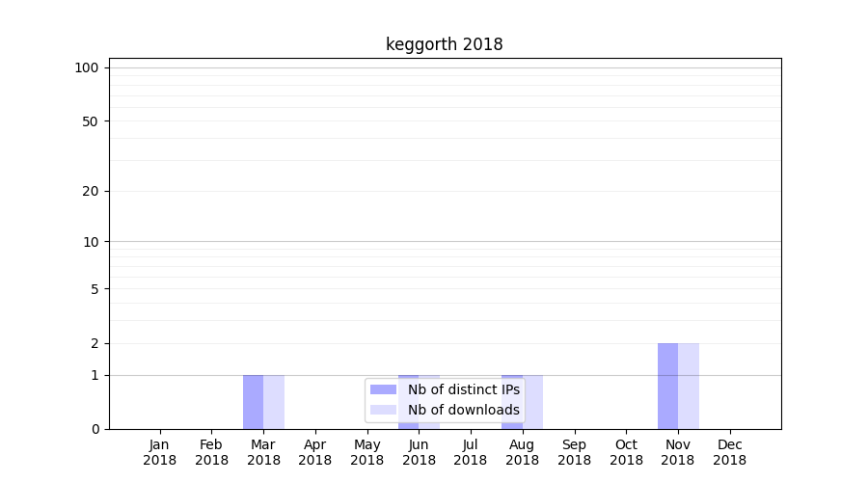Click the 'Jul 2018' x-axis tick label

471,452
